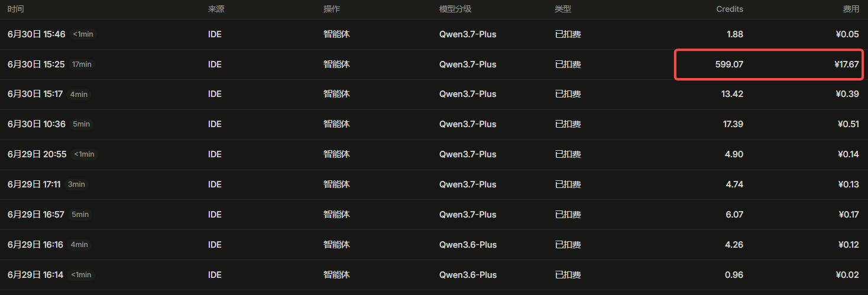
Task: Click the 模型分级 column header
Action: coord(455,9)
